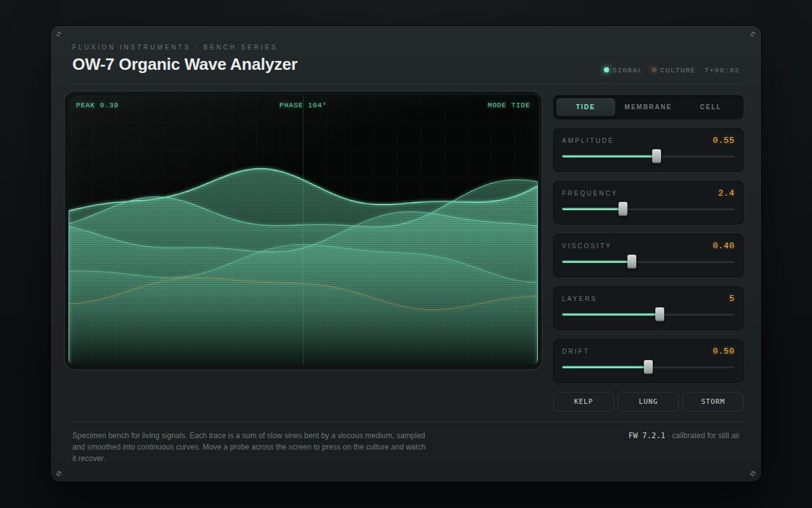This screenshot has width=812, height=508.
Task: Click the FW 7.2.1 firmware label
Action: (647, 436)
